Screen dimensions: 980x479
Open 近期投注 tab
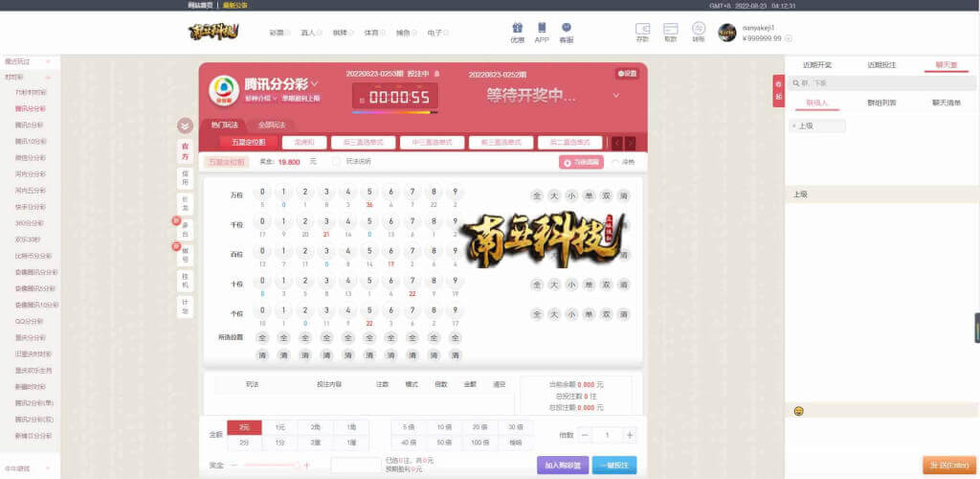(881, 65)
